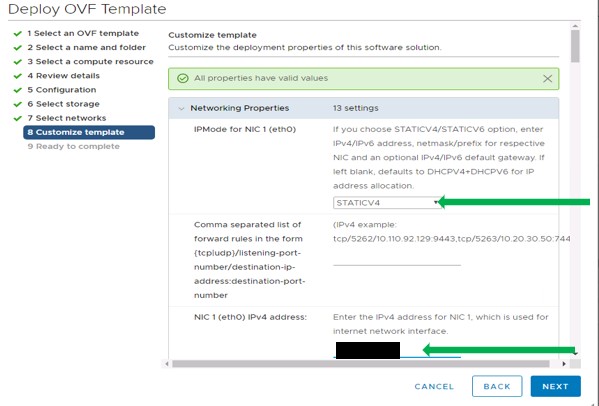Viewport: 599px width, 406px height.
Task: Dismiss the valid values banner with X
Action: [x=547, y=79]
